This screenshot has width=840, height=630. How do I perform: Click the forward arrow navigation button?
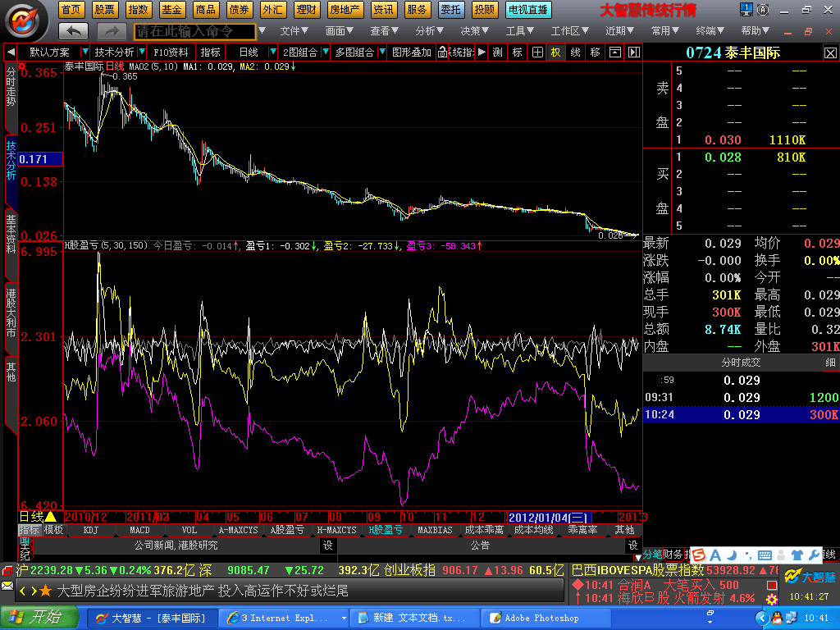point(112,32)
